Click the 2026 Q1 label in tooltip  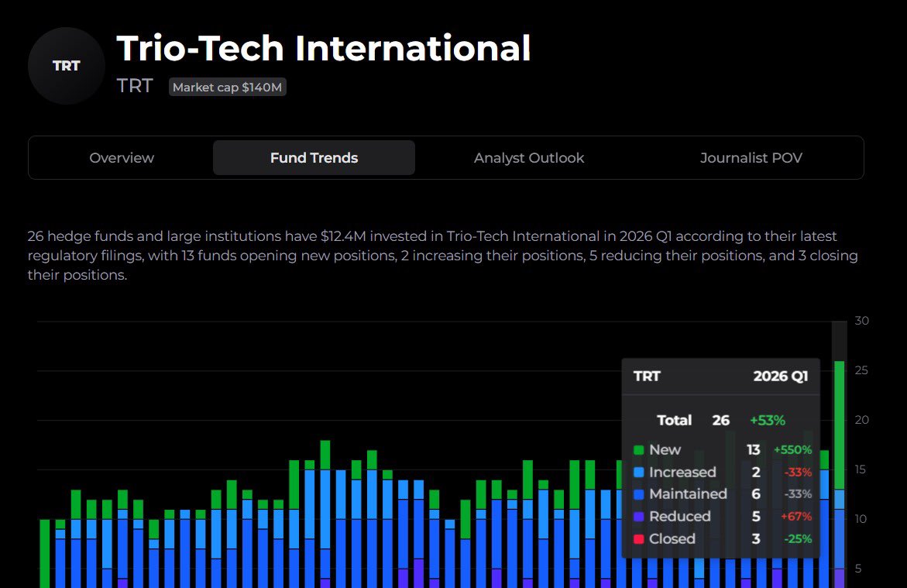point(780,377)
